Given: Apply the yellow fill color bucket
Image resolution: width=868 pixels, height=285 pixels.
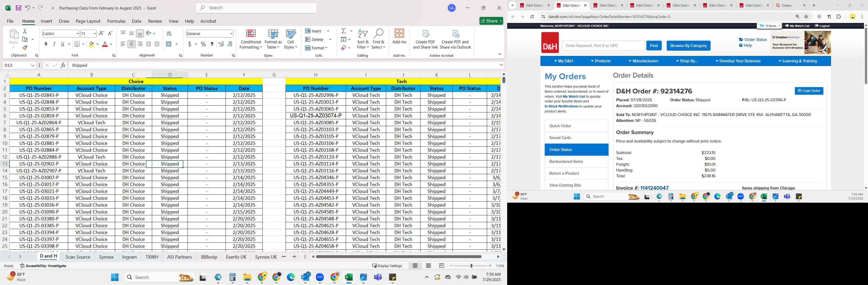Looking at the screenshot, I should tap(91, 44).
